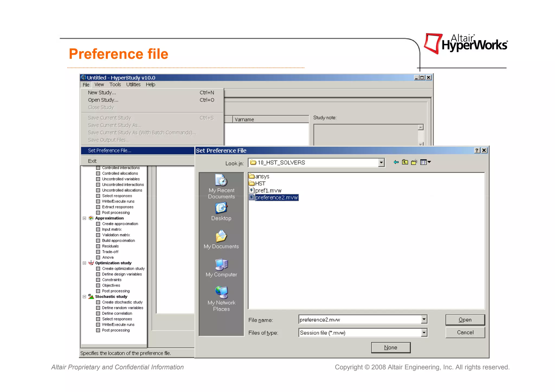
Task: Toggle the Create stochastic study checkbox
Action: click(x=98, y=302)
